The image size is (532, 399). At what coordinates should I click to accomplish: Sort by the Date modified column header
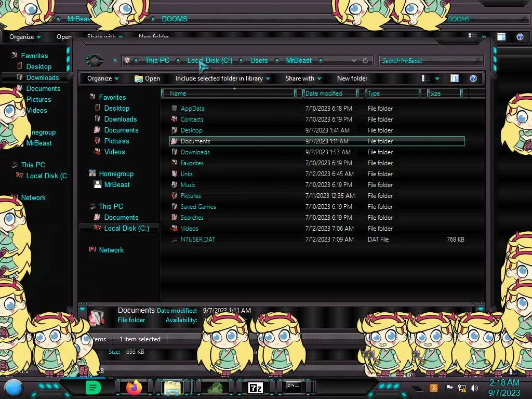(330, 94)
